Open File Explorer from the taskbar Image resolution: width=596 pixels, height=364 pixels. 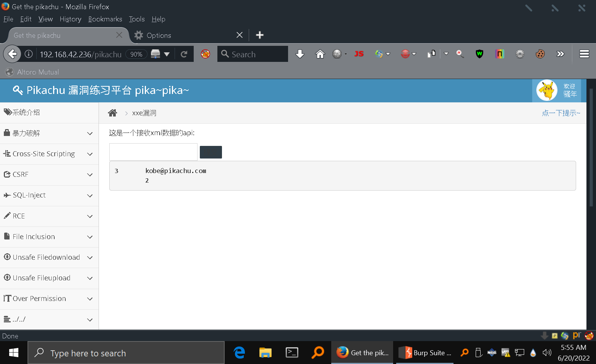click(x=266, y=353)
